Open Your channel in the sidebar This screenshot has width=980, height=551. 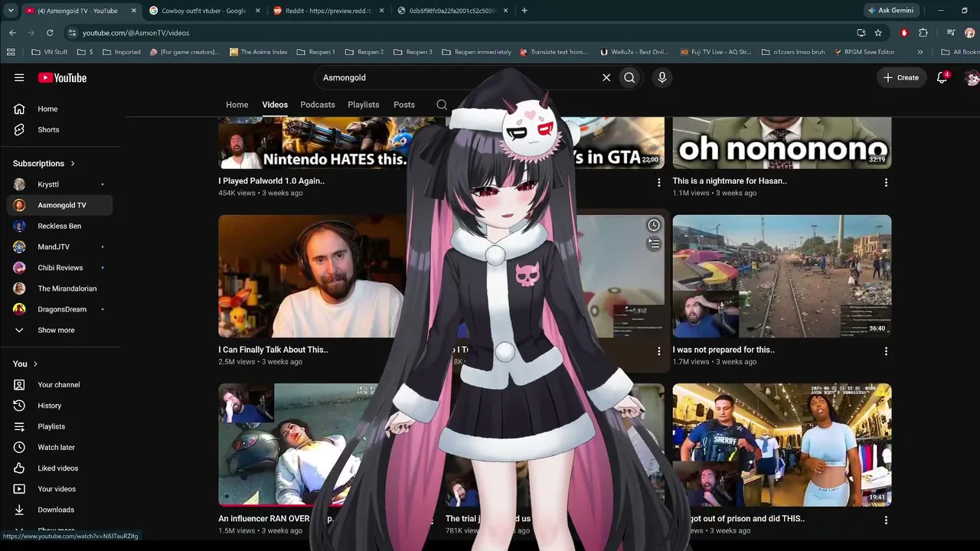pyautogui.click(x=59, y=385)
